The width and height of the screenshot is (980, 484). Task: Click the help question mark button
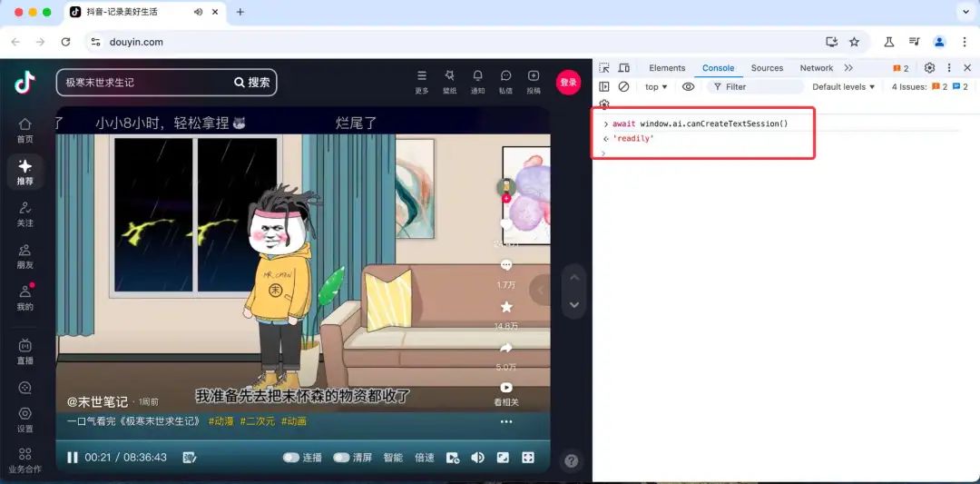571,461
